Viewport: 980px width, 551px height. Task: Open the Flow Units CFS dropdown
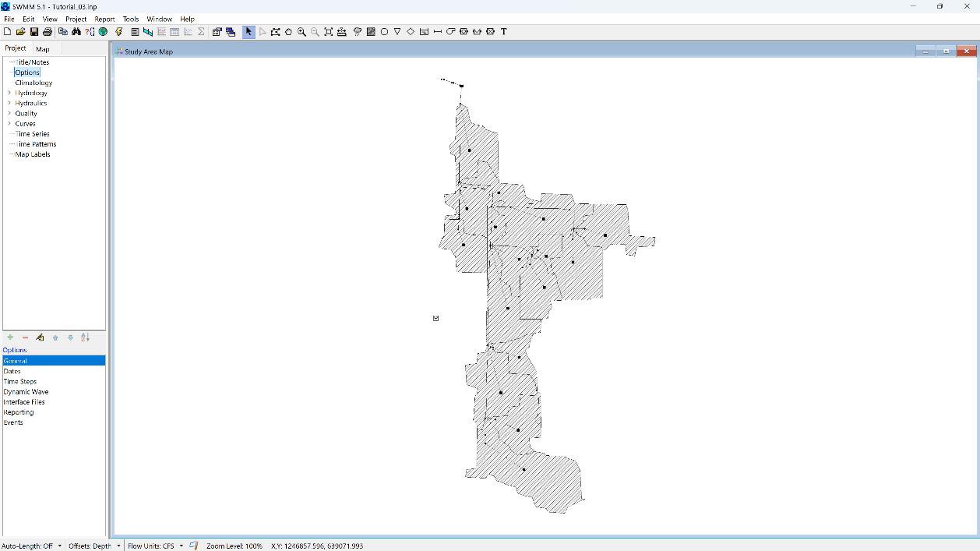(x=181, y=546)
